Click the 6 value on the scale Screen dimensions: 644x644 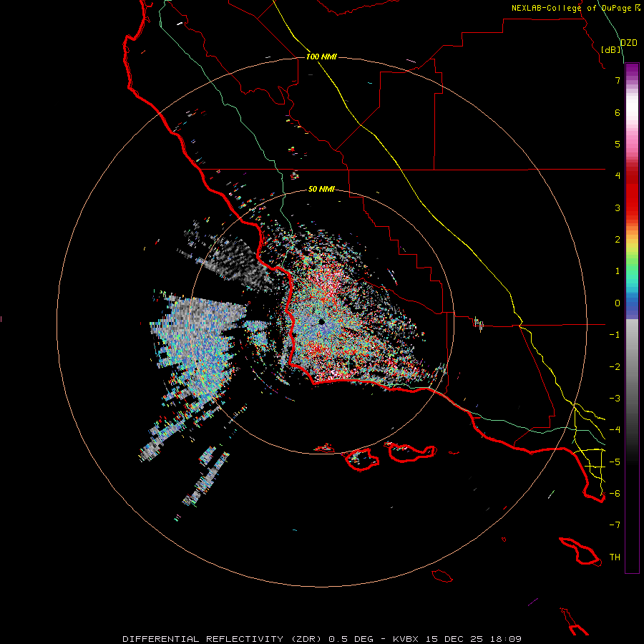[618, 112]
